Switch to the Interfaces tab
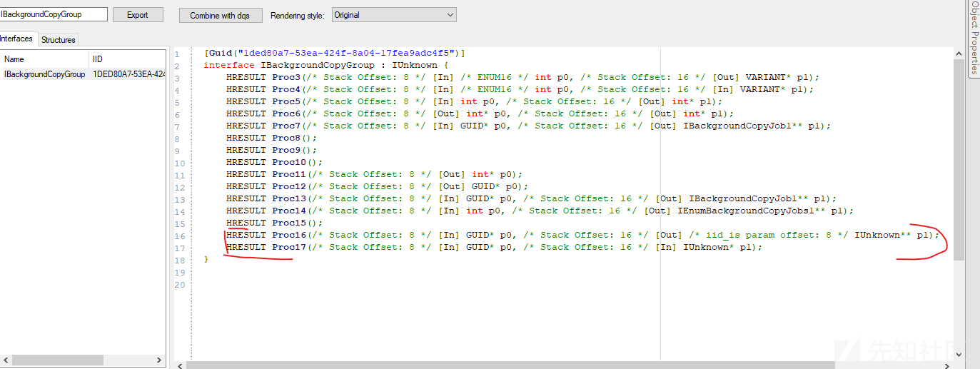 17,39
